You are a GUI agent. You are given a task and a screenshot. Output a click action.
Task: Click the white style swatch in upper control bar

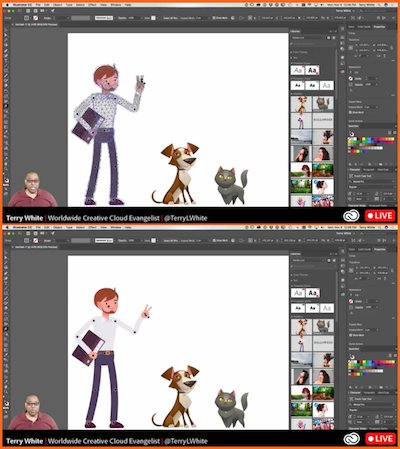tap(153, 18)
